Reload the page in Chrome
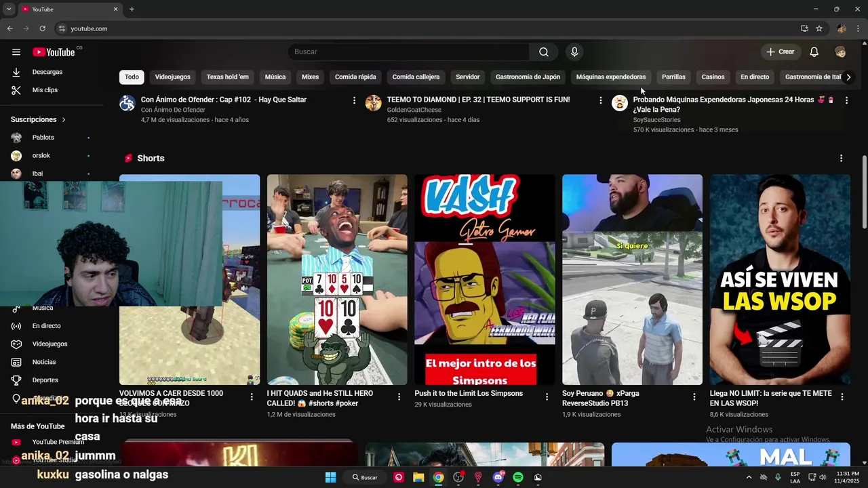This screenshot has width=868, height=488. (x=42, y=28)
